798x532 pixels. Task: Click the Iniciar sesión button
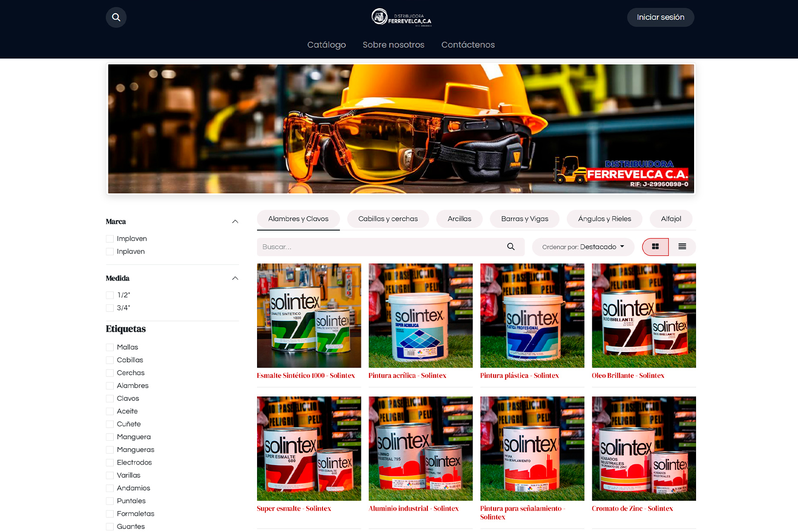pyautogui.click(x=660, y=18)
